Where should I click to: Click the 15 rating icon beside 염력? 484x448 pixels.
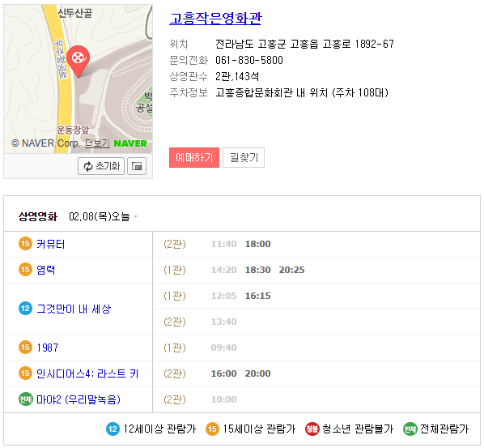click(25, 270)
